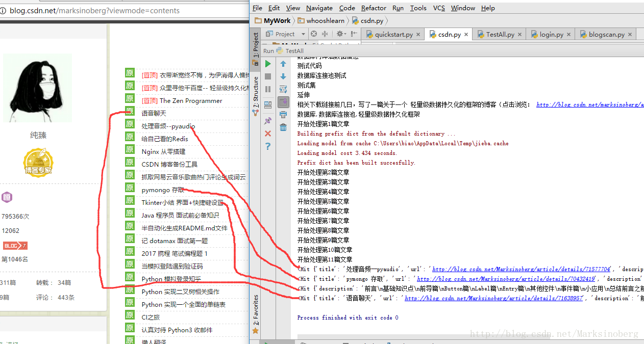This screenshot has height=344, width=644.
Task: Restore layout icon in Run toolbar
Action: pyautogui.click(x=268, y=105)
